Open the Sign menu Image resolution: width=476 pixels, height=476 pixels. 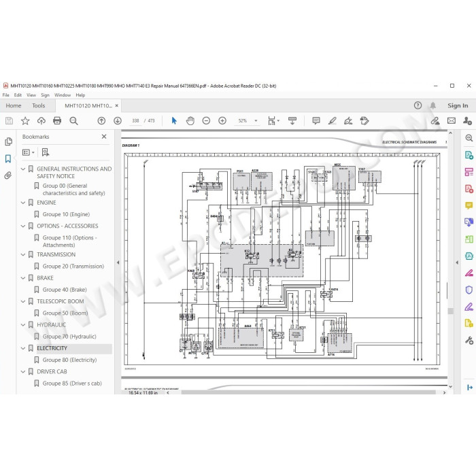tap(46, 95)
